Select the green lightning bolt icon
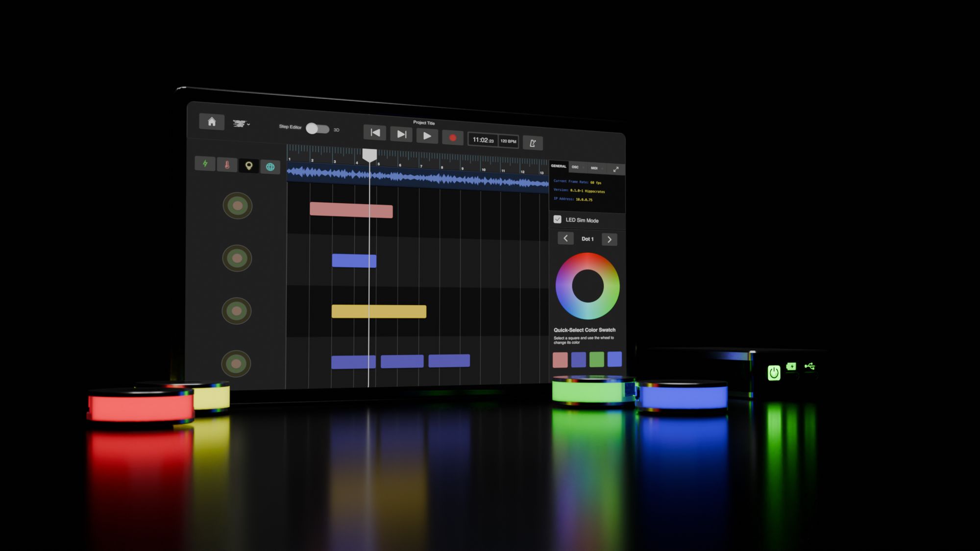 click(205, 164)
